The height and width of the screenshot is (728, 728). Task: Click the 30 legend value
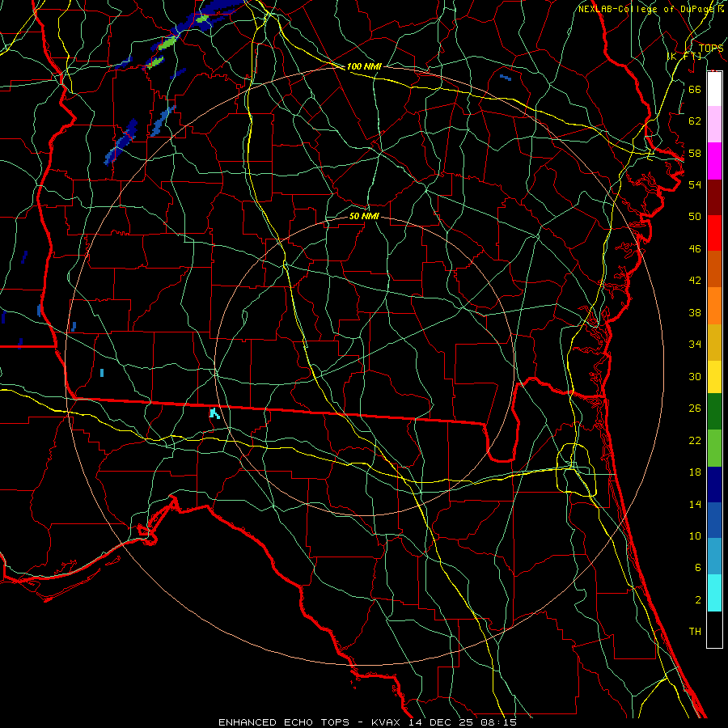coord(695,376)
